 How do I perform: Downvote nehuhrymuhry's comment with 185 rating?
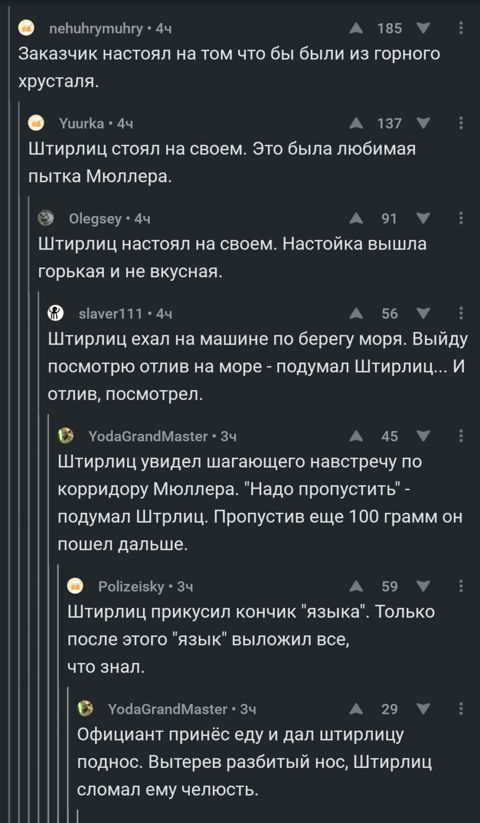point(423,28)
